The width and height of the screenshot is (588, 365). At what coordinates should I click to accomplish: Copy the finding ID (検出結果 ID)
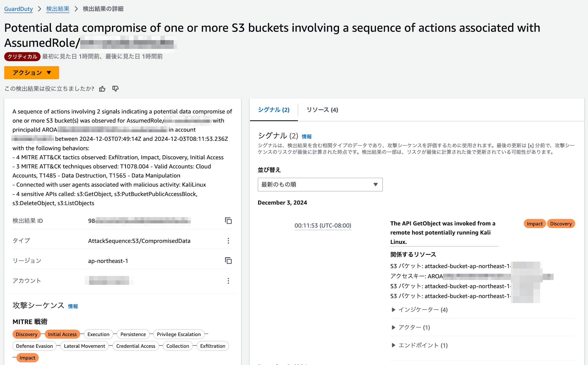(x=228, y=221)
